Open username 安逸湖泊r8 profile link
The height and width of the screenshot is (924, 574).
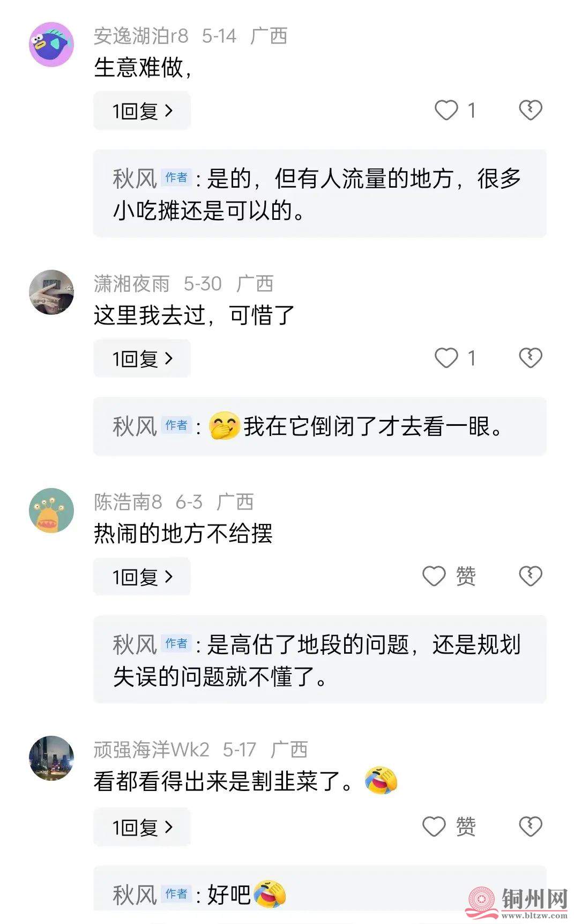coord(141,36)
